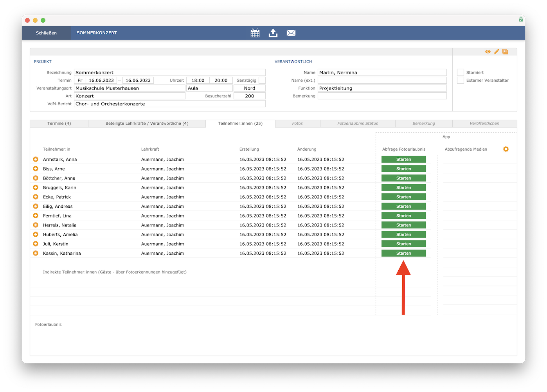
Task: Click the export upload icon
Action: (x=273, y=33)
